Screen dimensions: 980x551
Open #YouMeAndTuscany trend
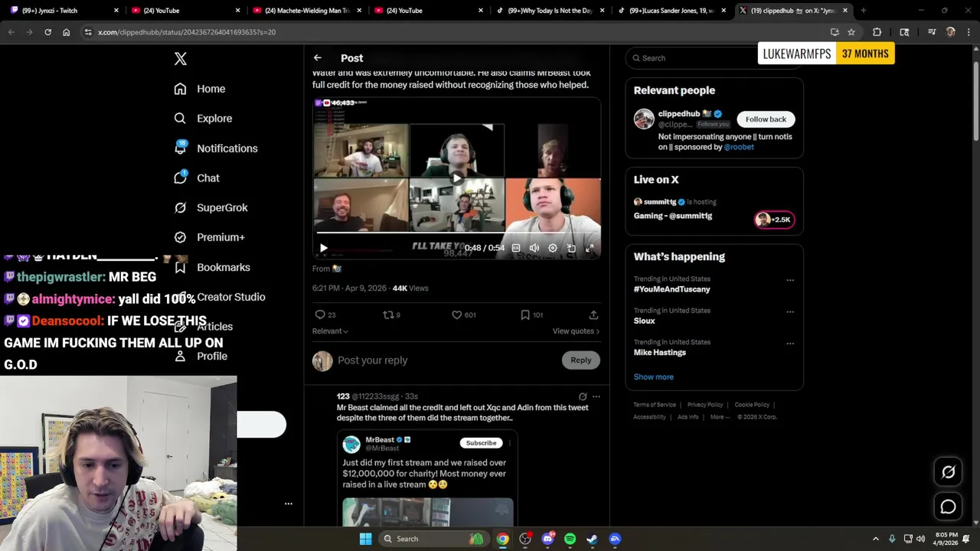[x=671, y=289]
